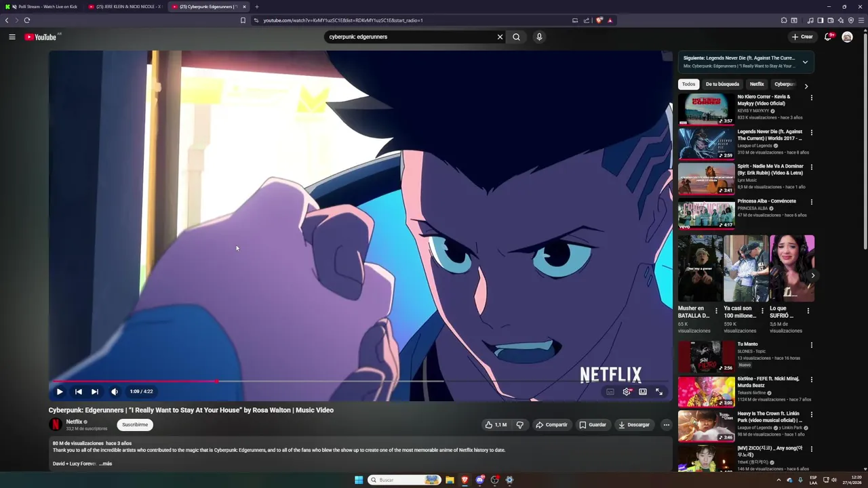Open browser extensions puzzle icon
This screenshot has width=868, height=488.
784,20
